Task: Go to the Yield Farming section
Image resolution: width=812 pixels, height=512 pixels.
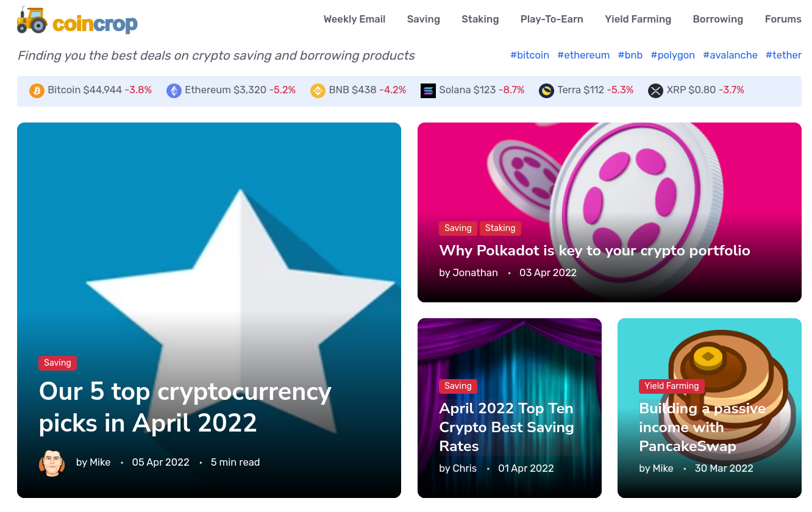Action: click(x=638, y=20)
